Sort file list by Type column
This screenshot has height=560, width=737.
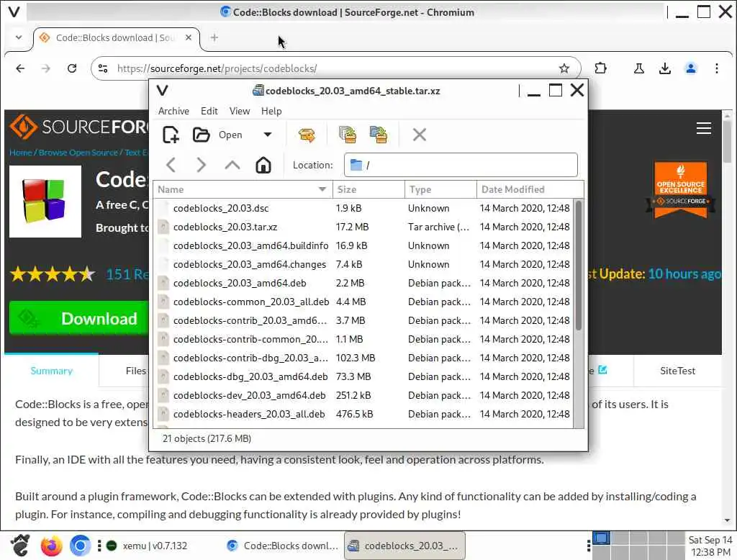pos(440,189)
